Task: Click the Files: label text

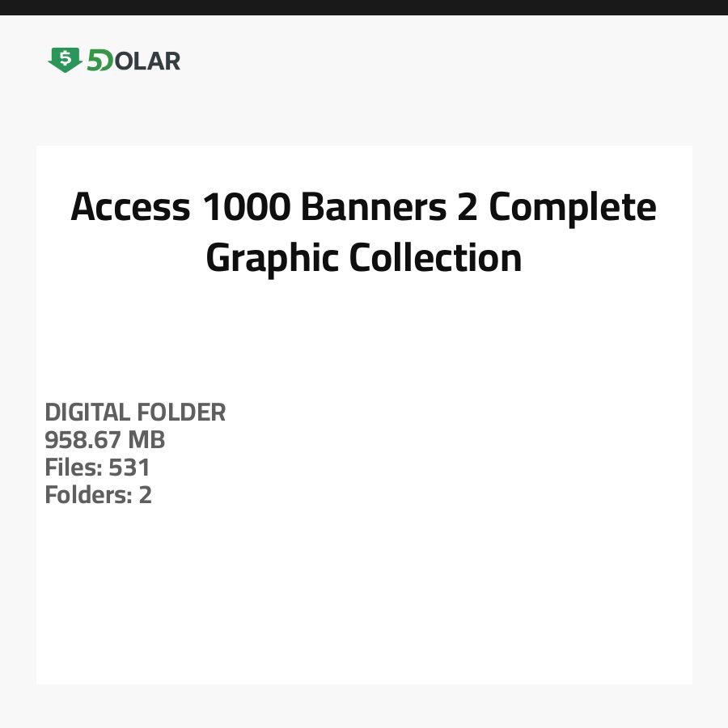Action: coord(74,468)
